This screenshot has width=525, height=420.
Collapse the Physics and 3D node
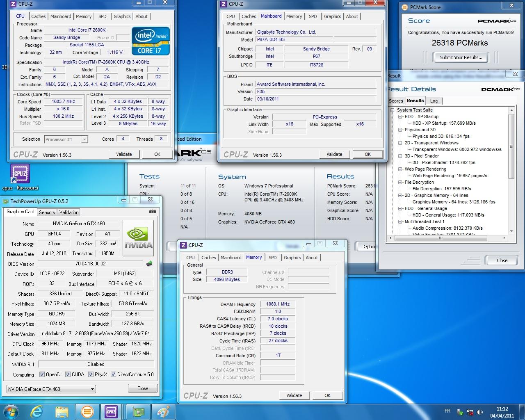(x=400, y=130)
